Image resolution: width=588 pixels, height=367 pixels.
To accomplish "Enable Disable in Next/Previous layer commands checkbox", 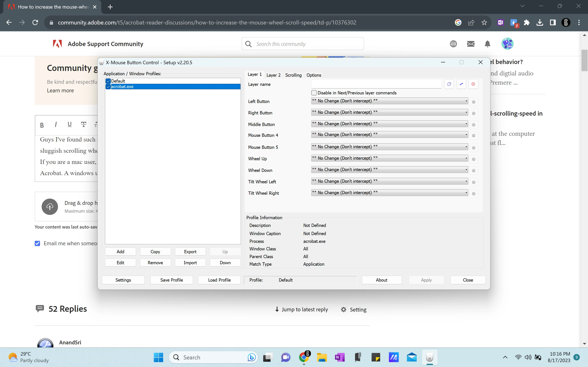I will [314, 93].
